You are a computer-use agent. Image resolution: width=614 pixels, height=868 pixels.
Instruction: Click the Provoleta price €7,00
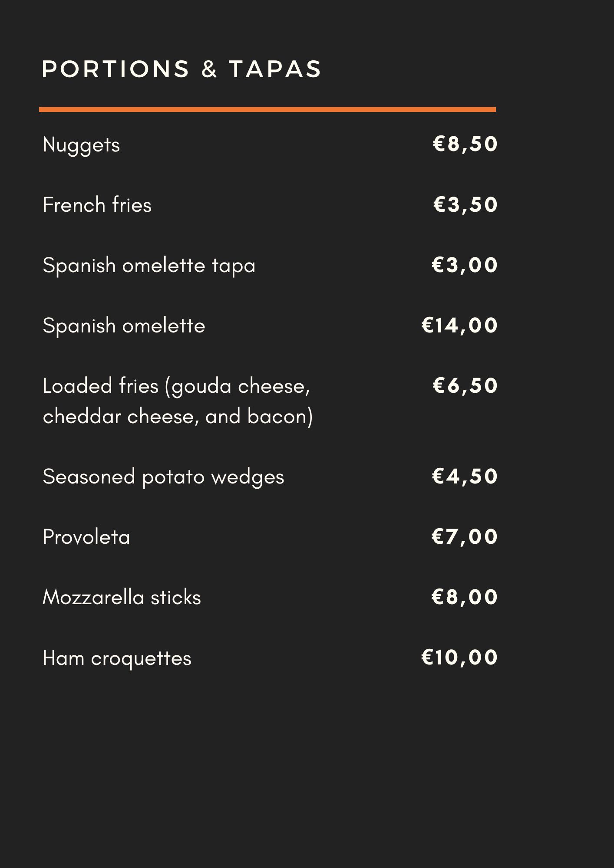[465, 536]
